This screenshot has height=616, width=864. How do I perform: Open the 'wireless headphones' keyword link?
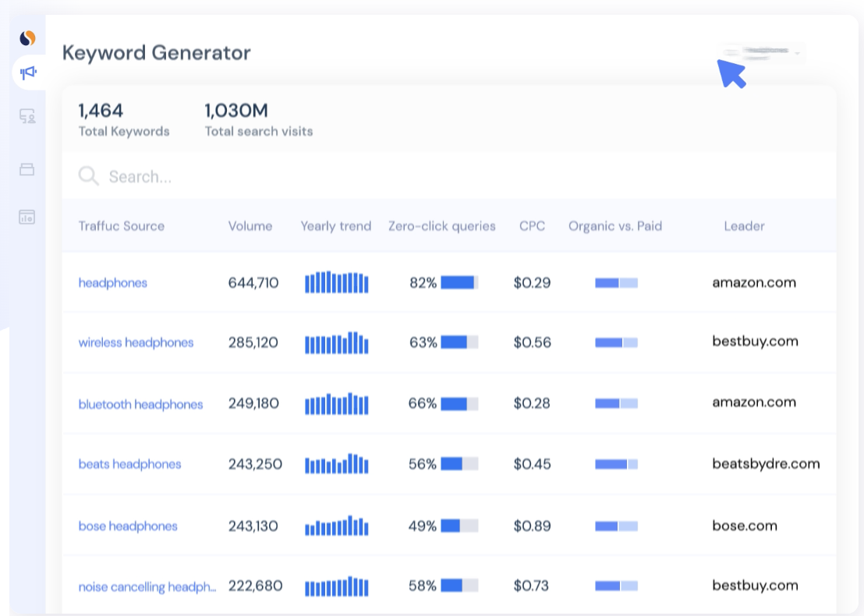[x=136, y=342]
